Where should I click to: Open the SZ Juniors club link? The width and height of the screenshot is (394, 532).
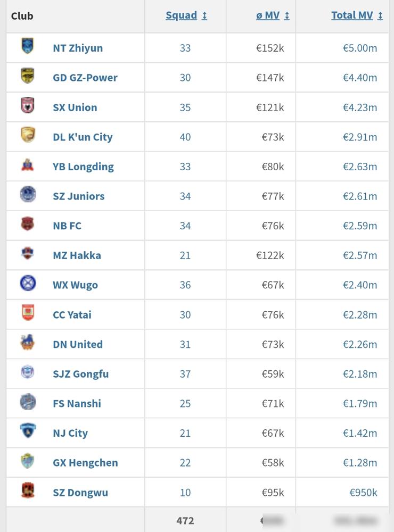click(x=78, y=196)
